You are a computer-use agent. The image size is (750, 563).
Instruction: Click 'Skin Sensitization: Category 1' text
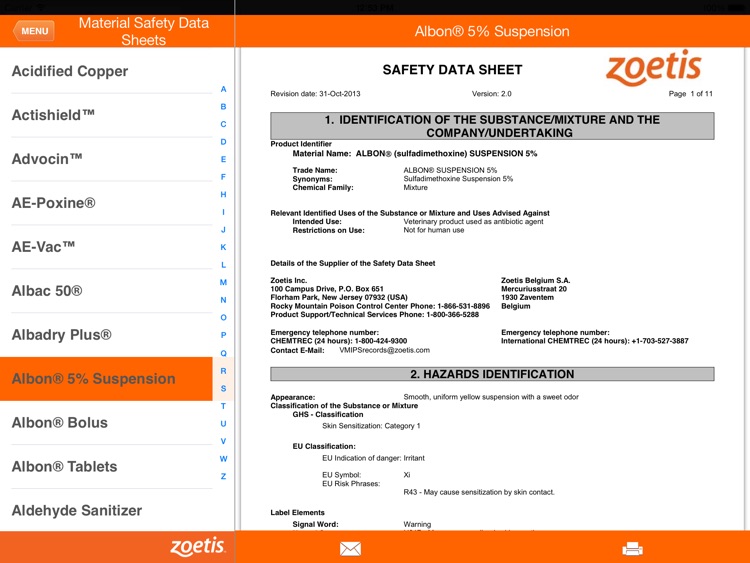(x=371, y=426)
